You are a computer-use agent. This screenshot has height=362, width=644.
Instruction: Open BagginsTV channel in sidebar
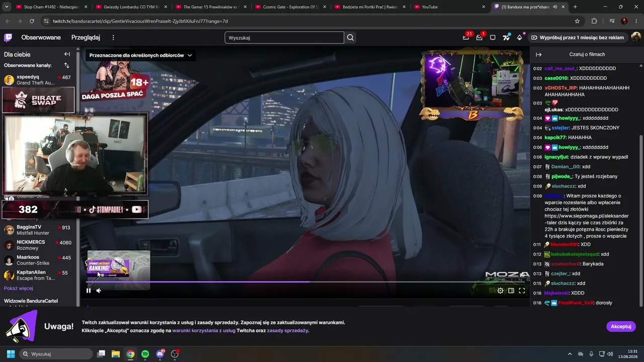[38, 230]
